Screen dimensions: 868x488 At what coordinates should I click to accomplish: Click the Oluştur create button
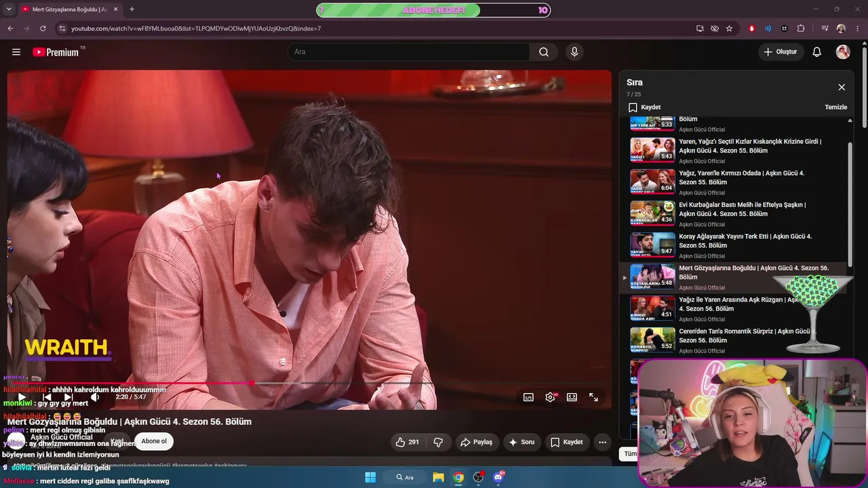[x=781, y=52]
